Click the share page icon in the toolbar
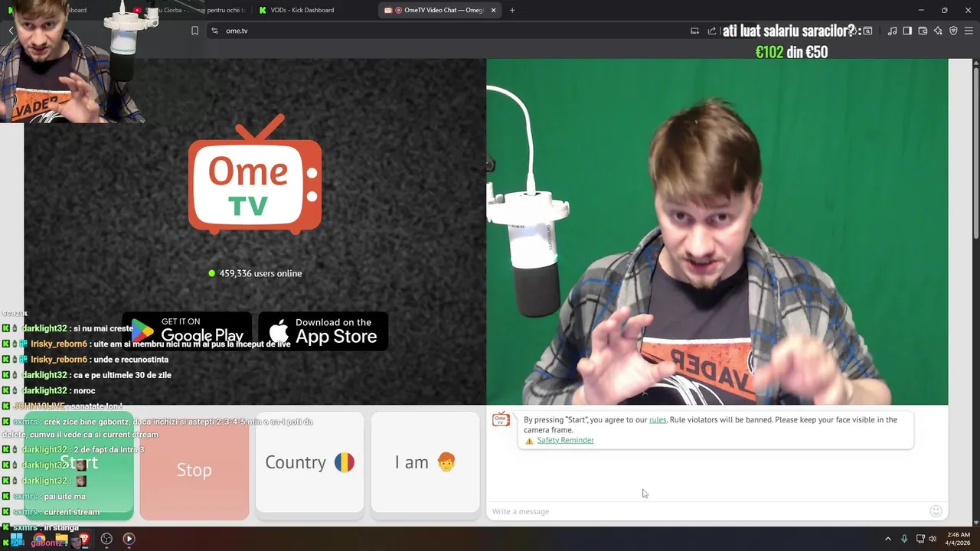This screenshot has width=980, height=551. coord(712,31)
